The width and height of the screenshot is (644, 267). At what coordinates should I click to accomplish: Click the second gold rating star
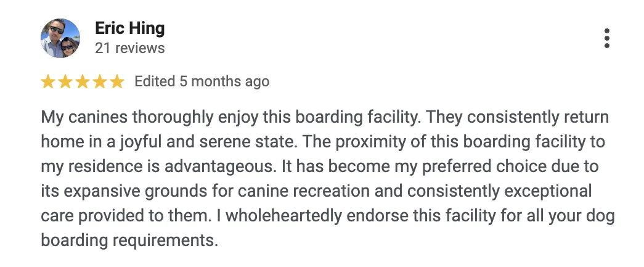(x=65, y=82)
